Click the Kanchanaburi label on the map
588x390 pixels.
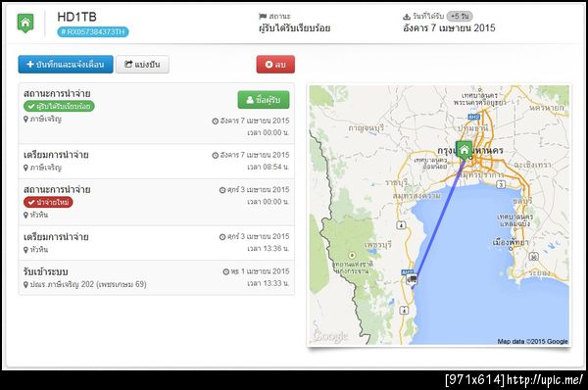[x=366, y=127]
